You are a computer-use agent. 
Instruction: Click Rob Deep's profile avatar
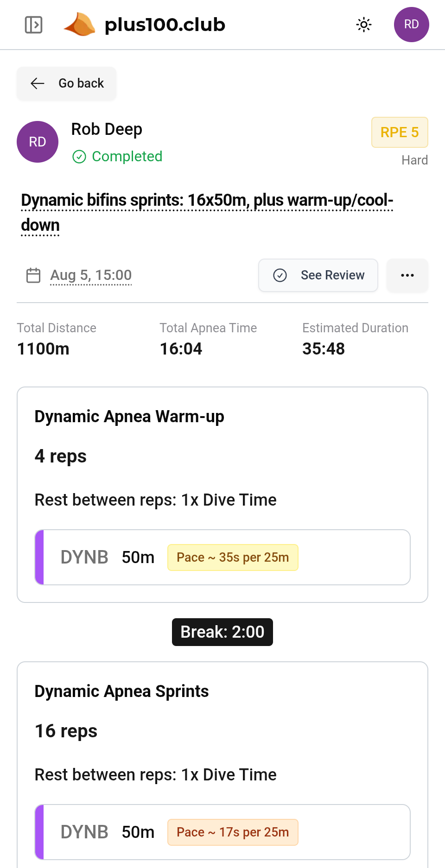pyautogui.click(x=37, y=142)
